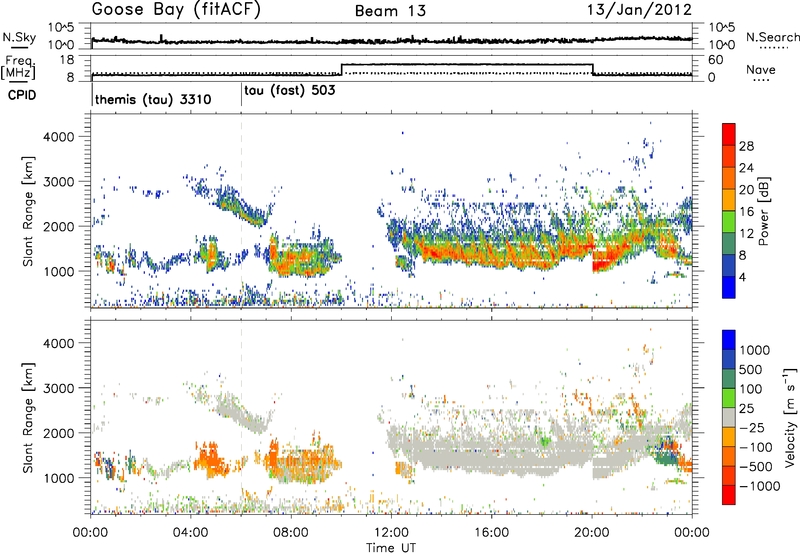Viewport: 800px width, 554px height.
Task: Pick the red top segment of power colorbar
Action: click(x=729, y=134)
